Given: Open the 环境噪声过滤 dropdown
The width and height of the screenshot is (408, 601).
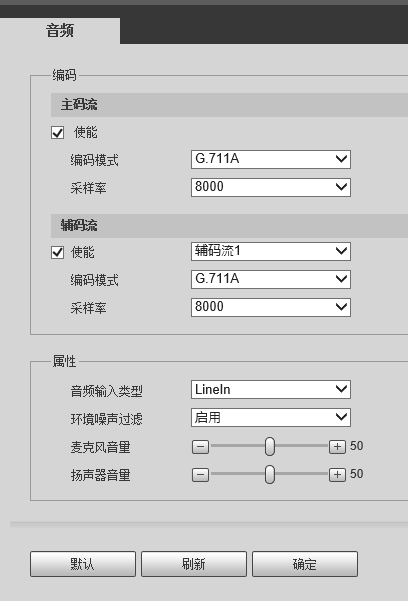Looking at the screenshot, I should click(x=271, y=417).
